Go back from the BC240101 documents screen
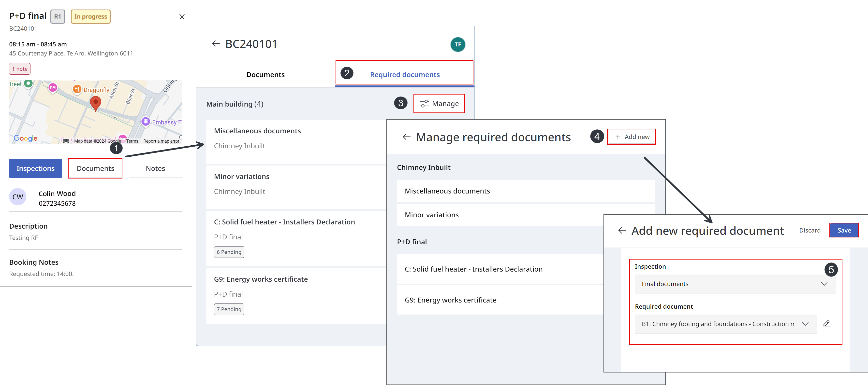The image size is (868, 385). [216, 44]
